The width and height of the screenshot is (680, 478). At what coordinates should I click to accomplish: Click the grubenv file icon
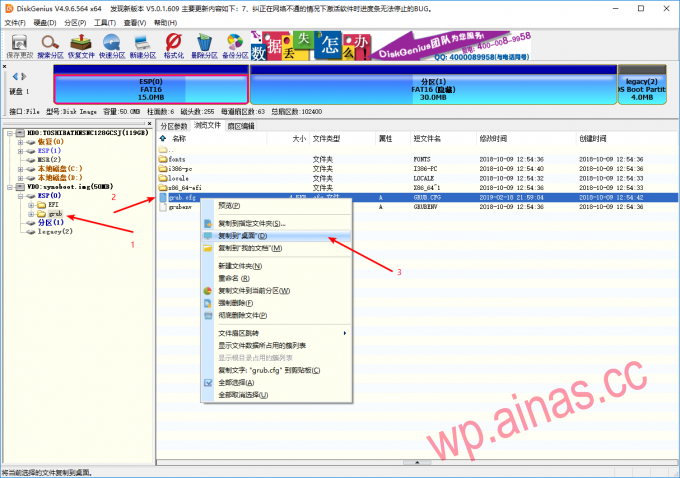click(163, 207)
